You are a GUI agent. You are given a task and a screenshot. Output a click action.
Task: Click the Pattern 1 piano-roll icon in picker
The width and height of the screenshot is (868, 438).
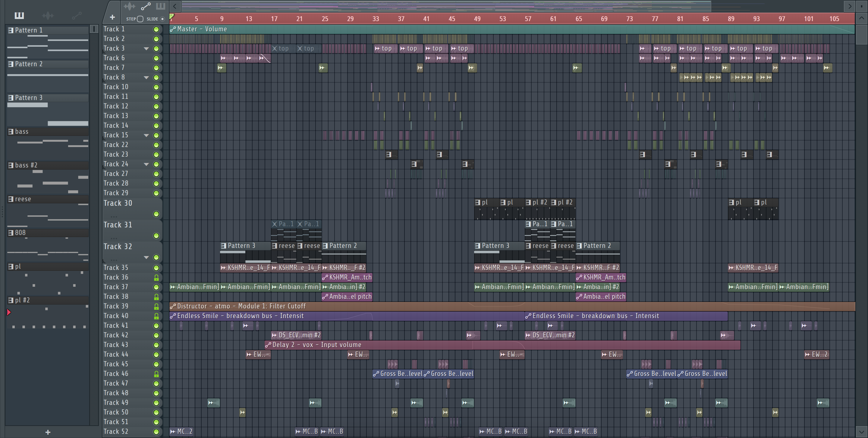click(x=11, y=30)
